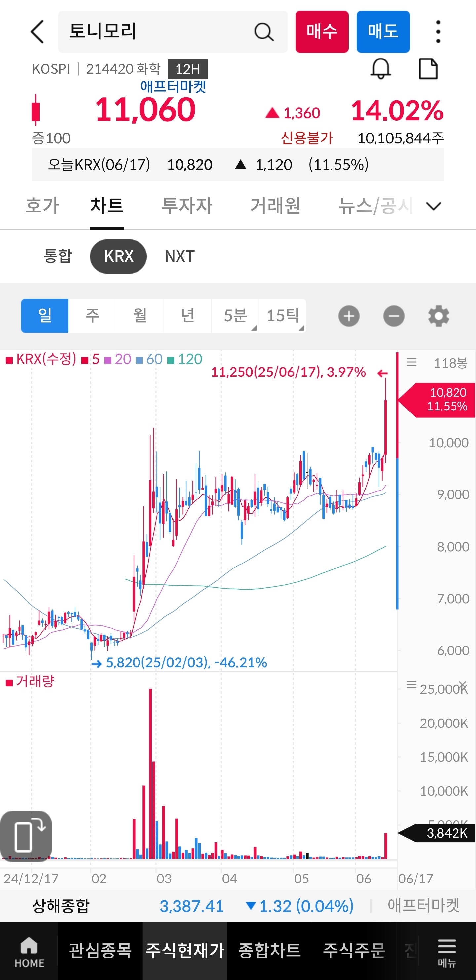Zoom in chart with plus icon

tap(349, 316)
